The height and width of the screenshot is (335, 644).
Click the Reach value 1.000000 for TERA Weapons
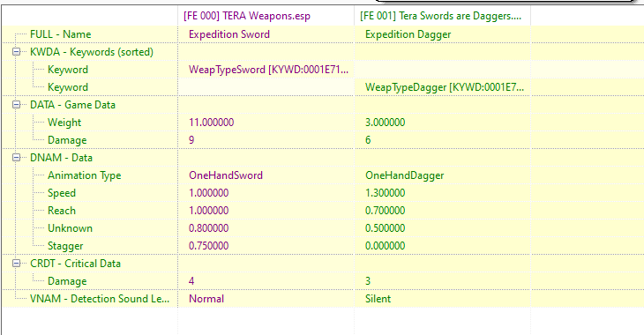209,211
